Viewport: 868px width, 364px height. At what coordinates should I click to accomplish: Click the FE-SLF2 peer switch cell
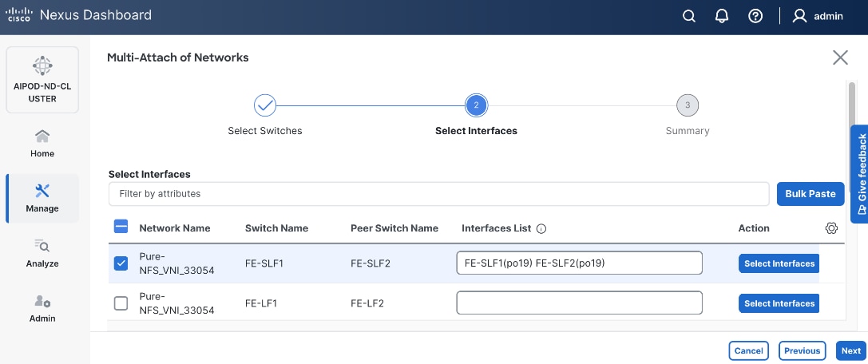point(371,263)
